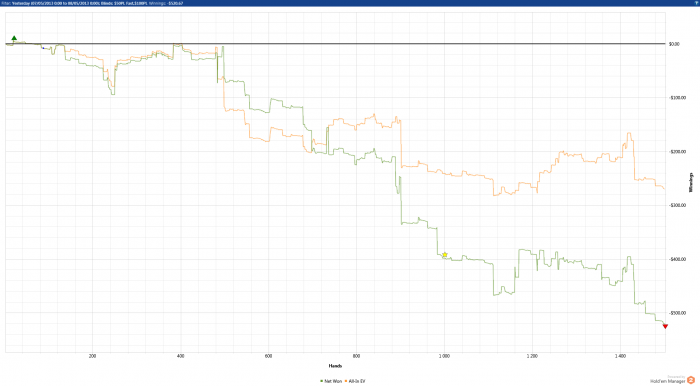Viewport: 700px width, 386px height.
Task: Click the green peak triangle marker
Action: pyautogui.click(x=14, y=38)
